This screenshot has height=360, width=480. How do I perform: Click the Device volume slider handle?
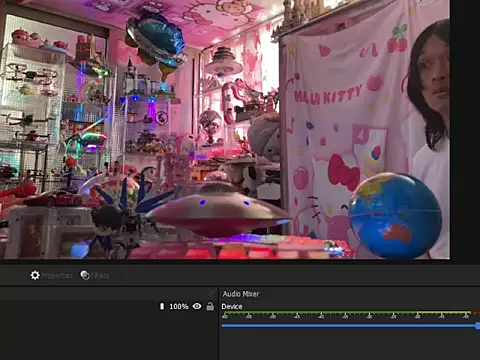pos(478,326)
